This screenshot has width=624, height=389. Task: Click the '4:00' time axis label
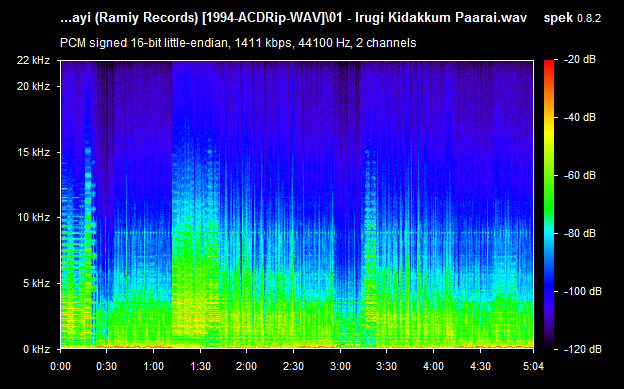[433, 366]
